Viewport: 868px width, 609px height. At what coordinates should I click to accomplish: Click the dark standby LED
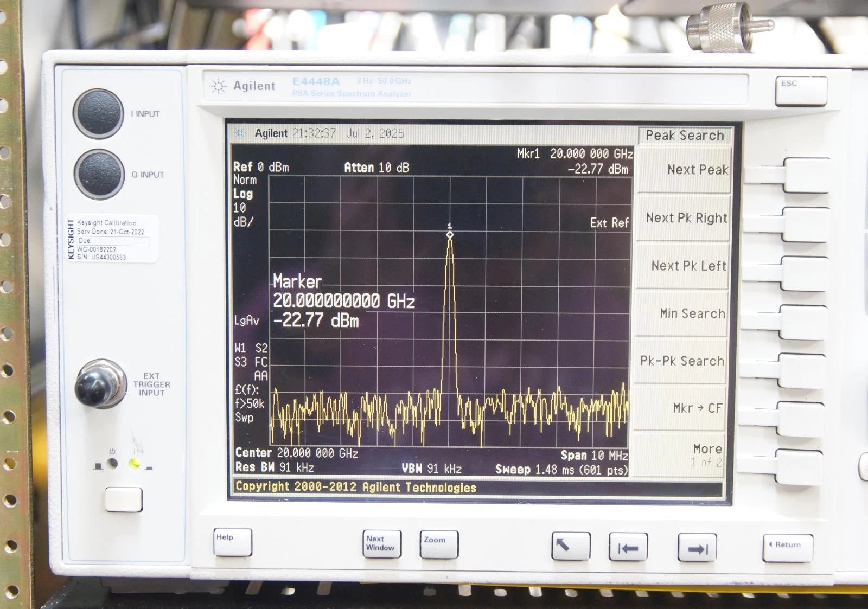click(112, 463)
